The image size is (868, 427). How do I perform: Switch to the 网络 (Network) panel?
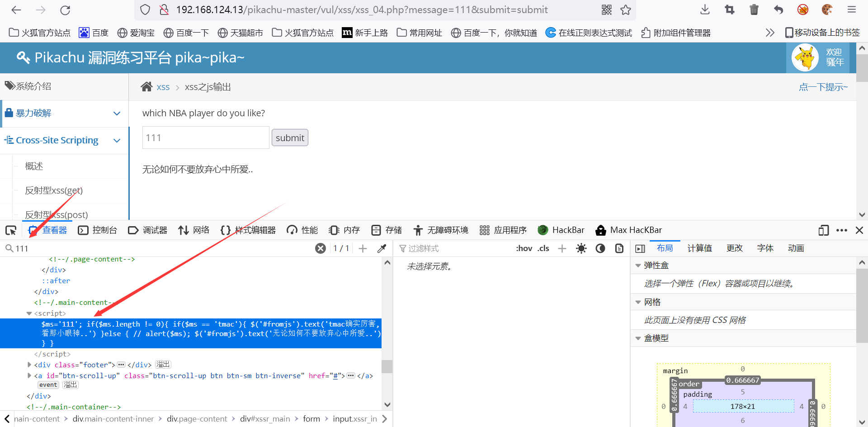click(193, 230)
